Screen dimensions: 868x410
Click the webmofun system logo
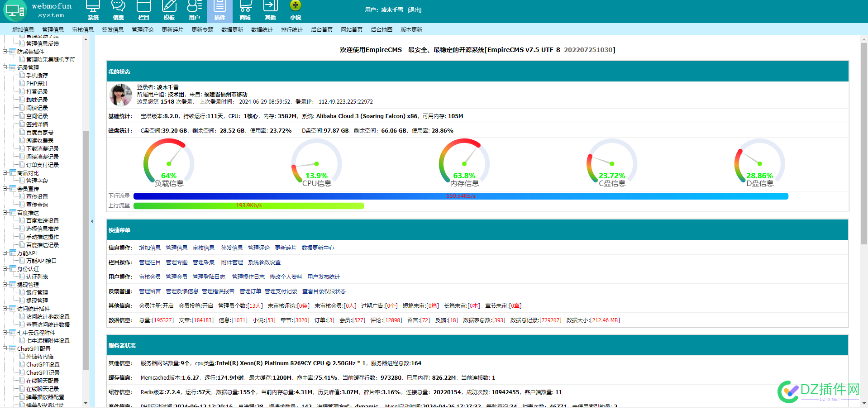point(38,11)
